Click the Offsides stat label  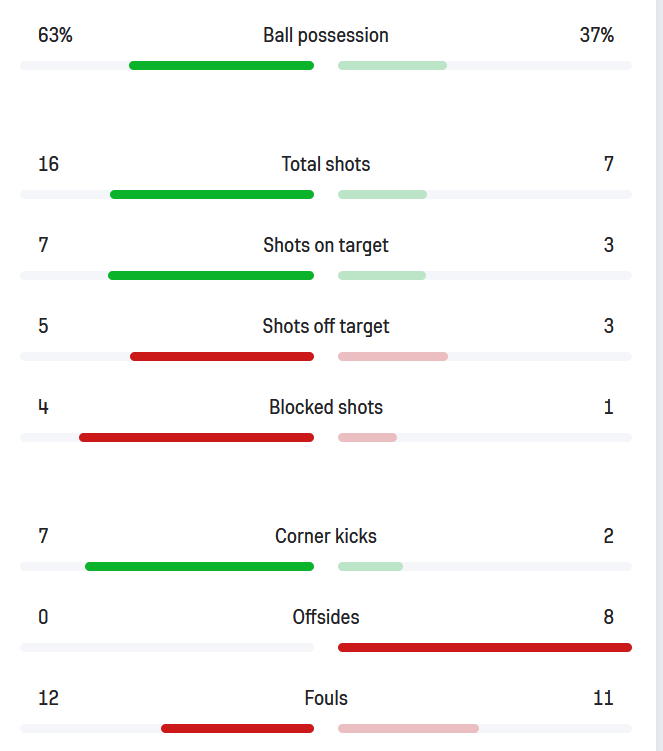click(x=326, y=618)
